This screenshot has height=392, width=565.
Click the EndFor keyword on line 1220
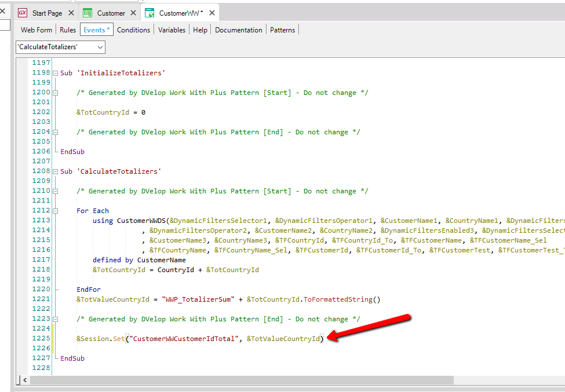click(x=89, y=290)
